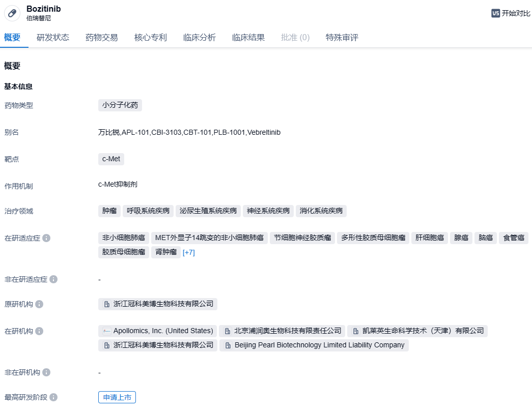Viewport: 532px width, 413px height.
Task: Select the 肝细胞癌 indication tag
Action: 429,238
